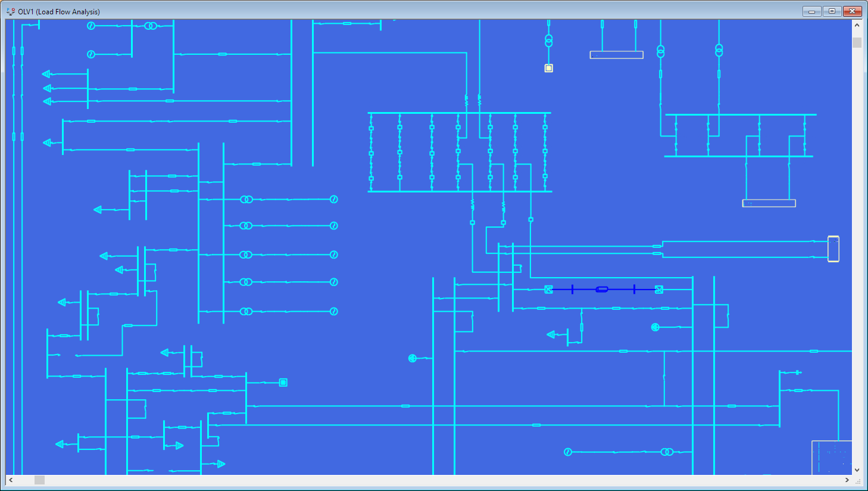This screenshot has width=868, height=491.
Task: Click the horizontal scrollbar right arrow
Action: coord(848,479)
